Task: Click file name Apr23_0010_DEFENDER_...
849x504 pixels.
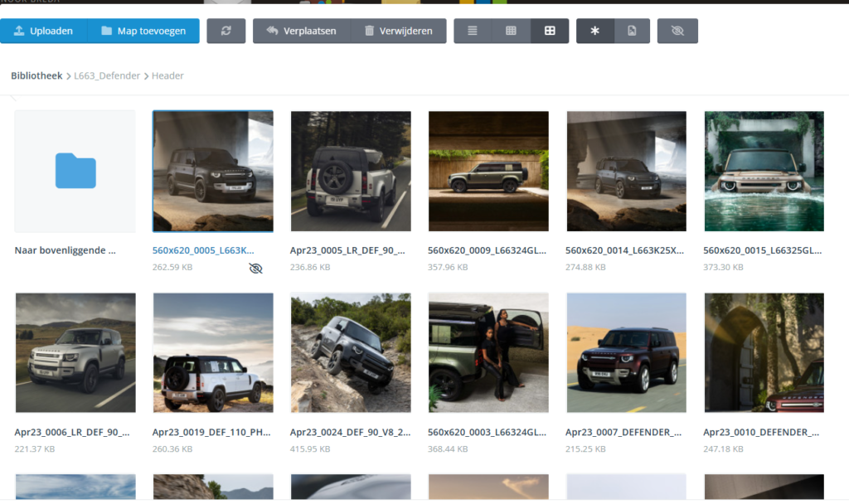Action: (x=761, y=432)
